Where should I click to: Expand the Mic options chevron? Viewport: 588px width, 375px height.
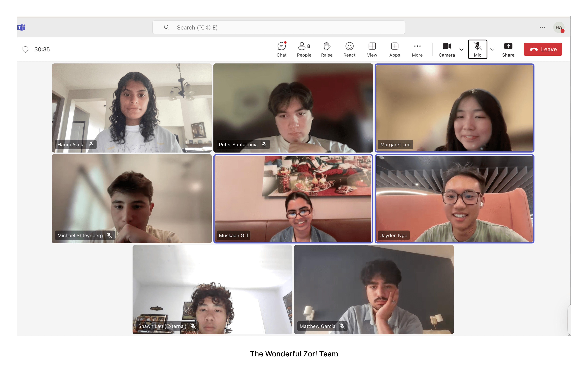(x=492, y=50)
